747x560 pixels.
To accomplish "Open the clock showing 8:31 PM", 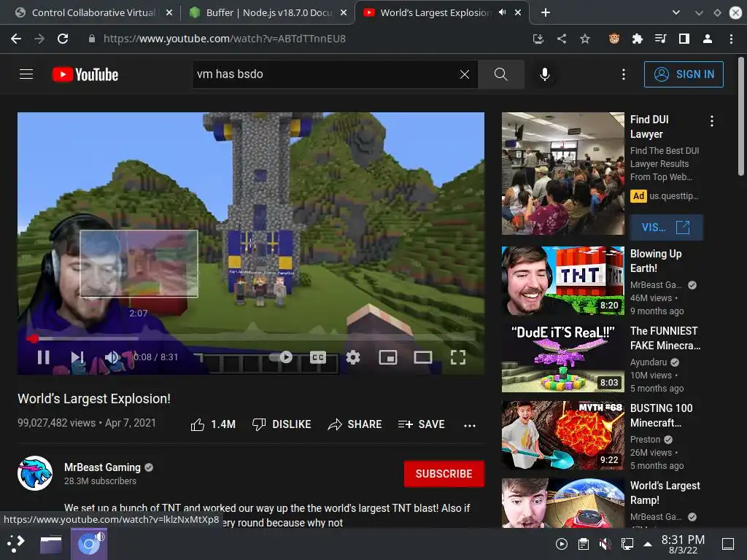I will pos(683,544).
